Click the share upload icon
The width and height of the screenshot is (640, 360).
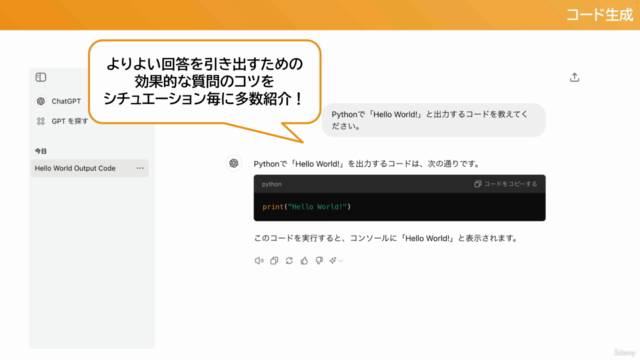574,77
